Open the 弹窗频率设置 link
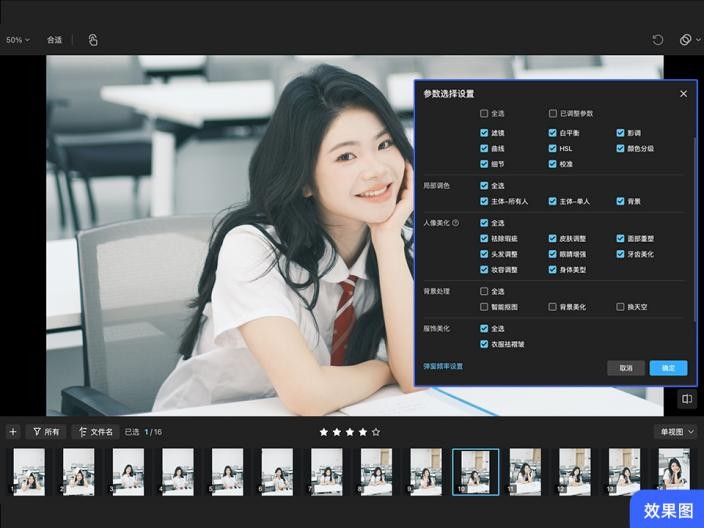Viewport: 704px width, 528px height. click(443, 367)
